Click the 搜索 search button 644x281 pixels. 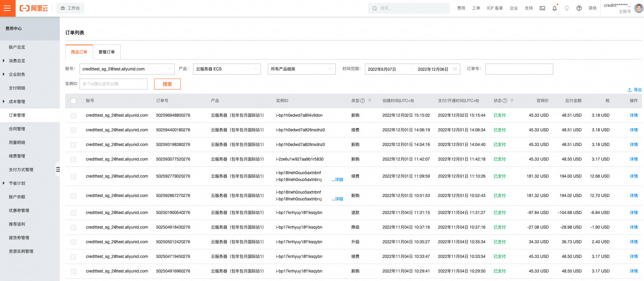[167, 84]
